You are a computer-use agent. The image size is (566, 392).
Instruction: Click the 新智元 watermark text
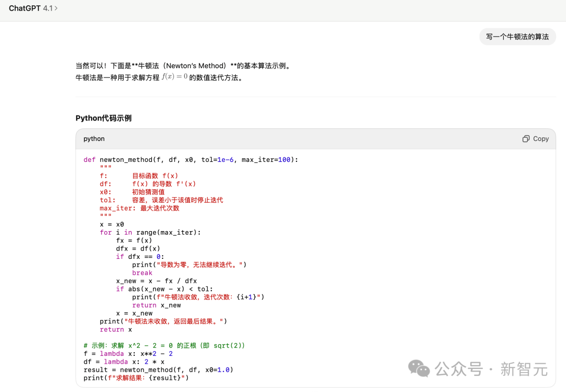(x=524, y=369)
